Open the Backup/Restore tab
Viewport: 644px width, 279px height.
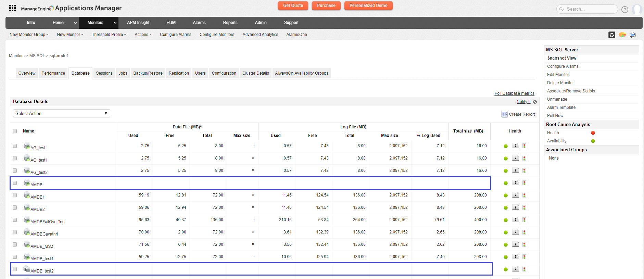(148, 73)
